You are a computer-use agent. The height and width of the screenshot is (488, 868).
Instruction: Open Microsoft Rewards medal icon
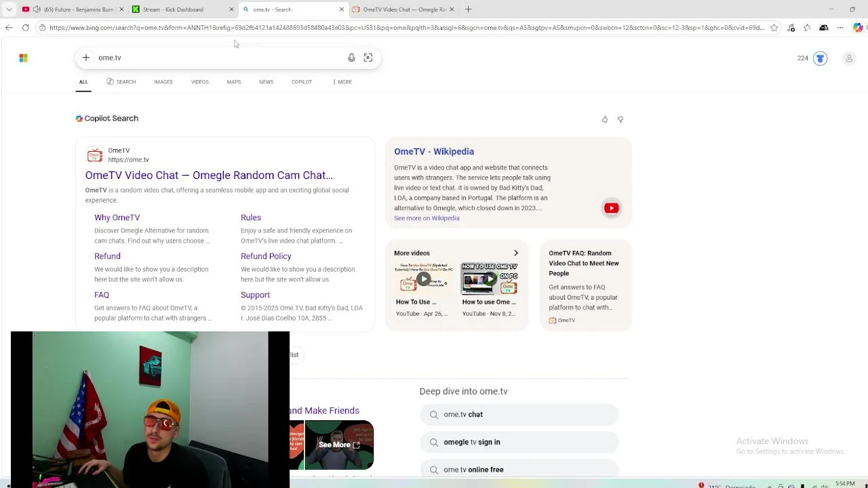[x=821, y=58]
